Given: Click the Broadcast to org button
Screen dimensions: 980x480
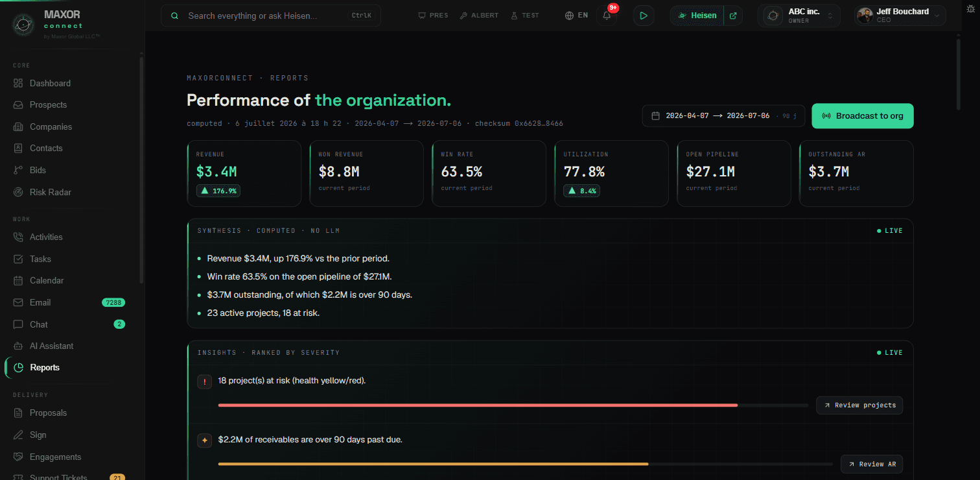Looking at the screenshot, I should pos(863,116).
